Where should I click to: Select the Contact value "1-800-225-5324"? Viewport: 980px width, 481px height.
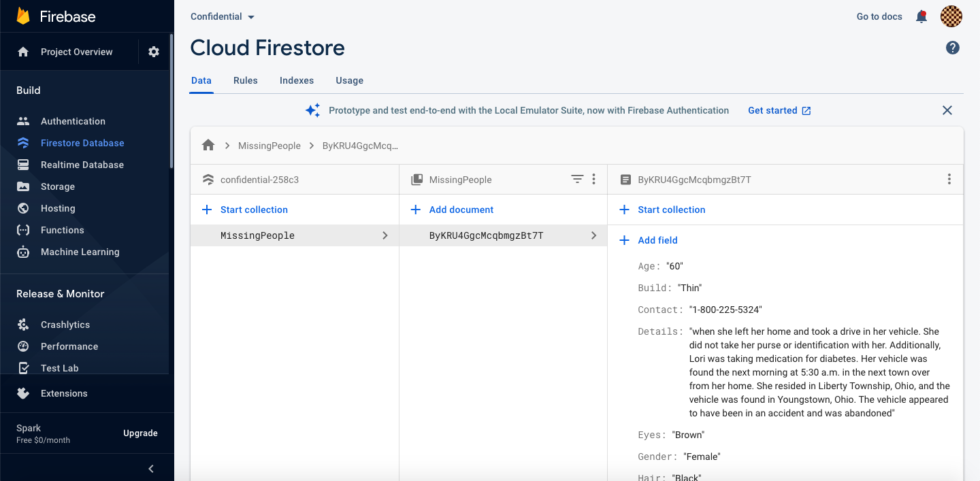(x=725, y=310)
